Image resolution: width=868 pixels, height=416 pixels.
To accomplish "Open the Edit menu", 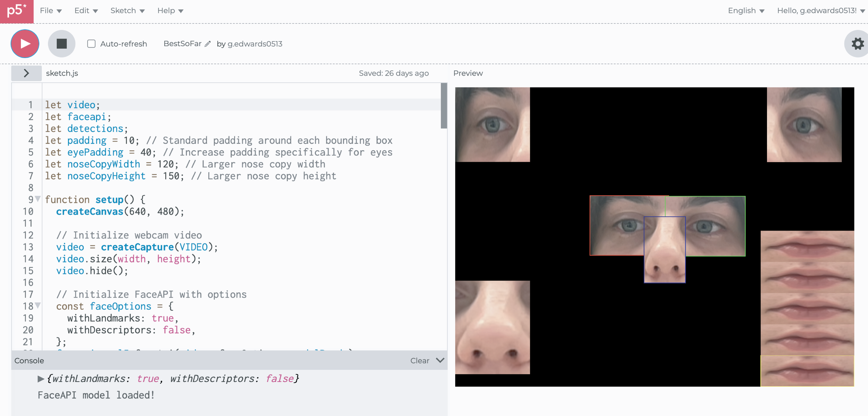I will pyautogui.click(x=86, y=11).
